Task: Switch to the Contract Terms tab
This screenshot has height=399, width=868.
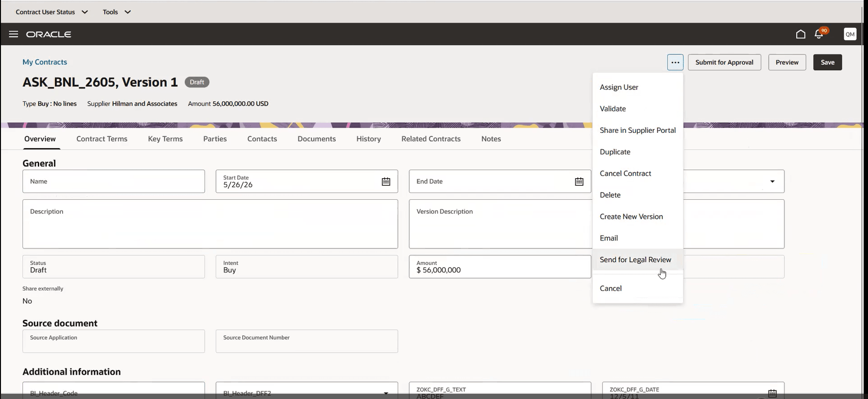Action: tap(102, 139)
